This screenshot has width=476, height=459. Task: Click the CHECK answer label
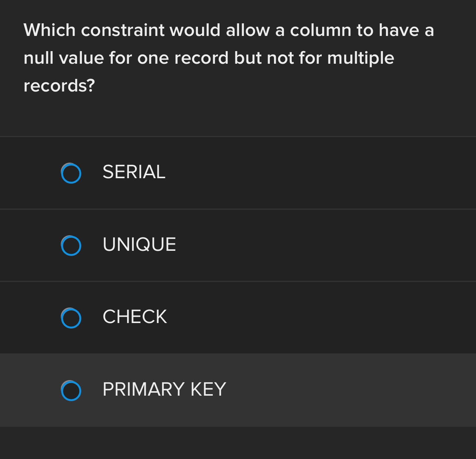(135, 317)
